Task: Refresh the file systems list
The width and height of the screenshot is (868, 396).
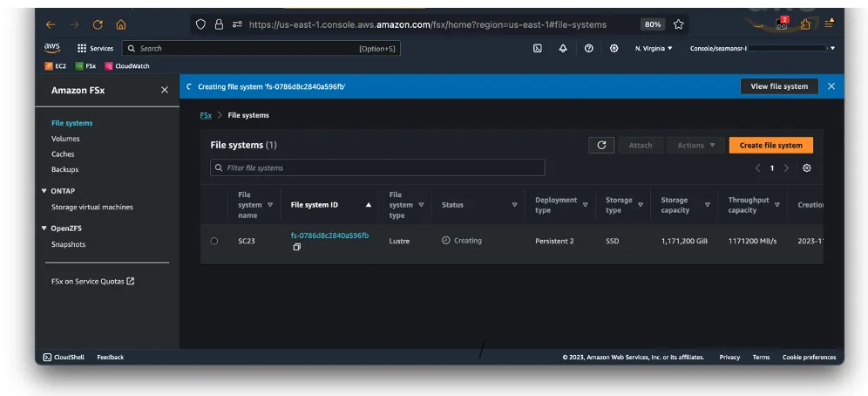Action: (601, 145)
